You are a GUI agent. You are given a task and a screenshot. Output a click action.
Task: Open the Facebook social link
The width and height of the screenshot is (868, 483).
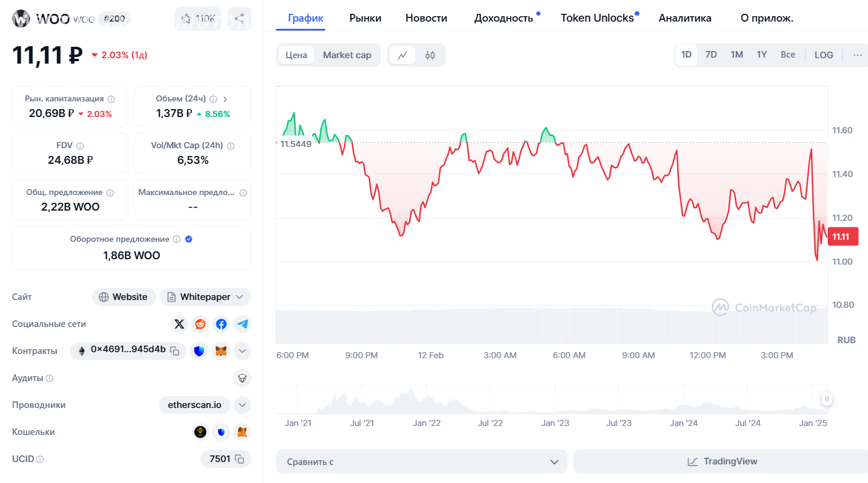221,324
